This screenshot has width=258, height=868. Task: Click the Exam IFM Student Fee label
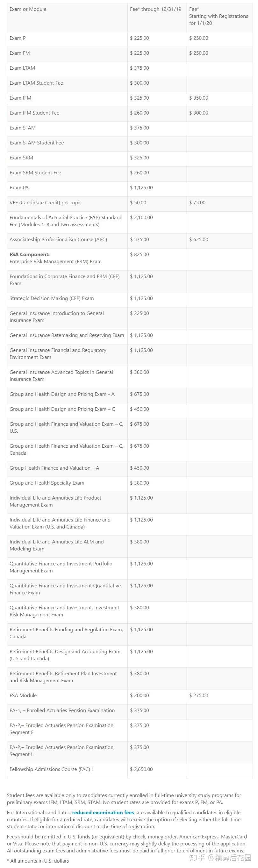tap(34, 113)
